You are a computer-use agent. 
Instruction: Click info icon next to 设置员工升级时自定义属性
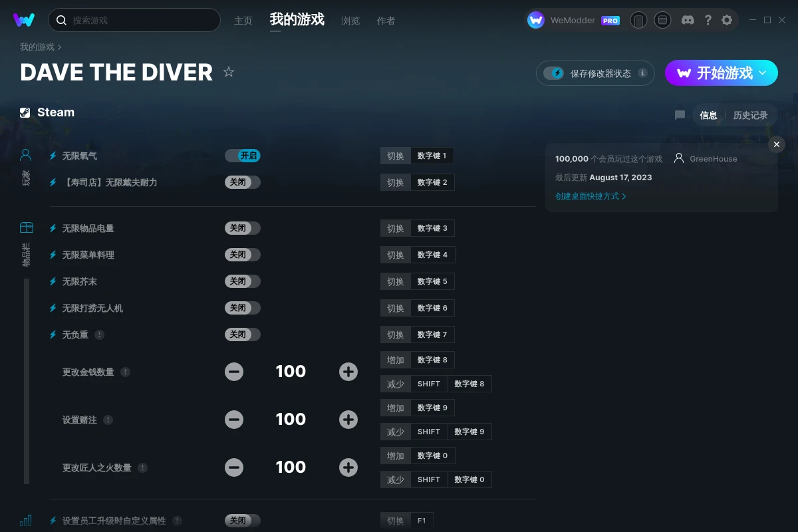tap(177, 521)
